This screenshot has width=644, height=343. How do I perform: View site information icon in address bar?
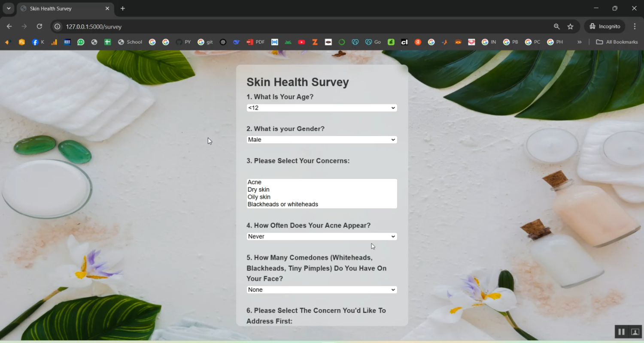tap(57, 27)
